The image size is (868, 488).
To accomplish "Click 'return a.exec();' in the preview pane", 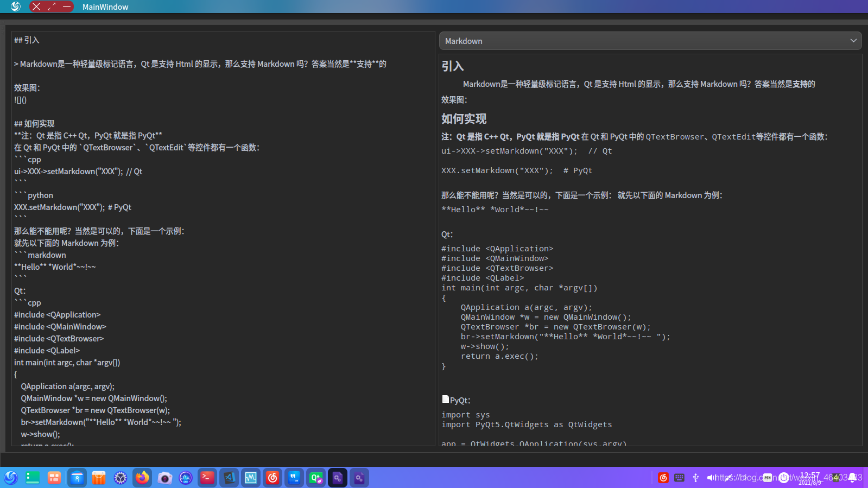I will pyautogui.click(x=499, y=356).
